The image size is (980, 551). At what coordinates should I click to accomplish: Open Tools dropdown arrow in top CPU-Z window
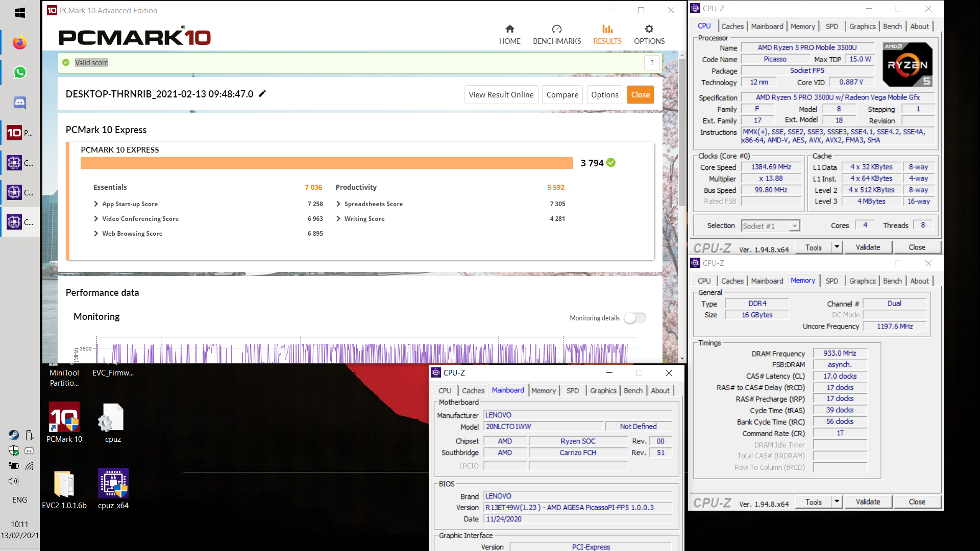pyautogui.click(x=837, y=247)
